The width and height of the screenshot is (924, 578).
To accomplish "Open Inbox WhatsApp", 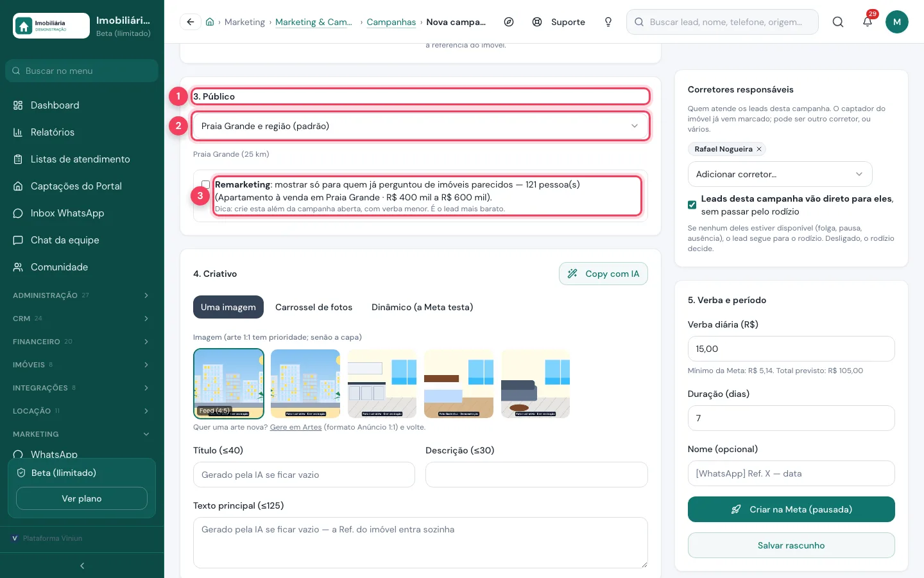I will click(82, 213).
